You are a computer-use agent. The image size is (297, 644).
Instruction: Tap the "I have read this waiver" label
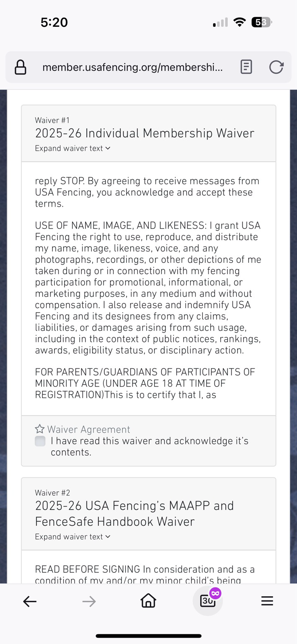click(150, 447)
